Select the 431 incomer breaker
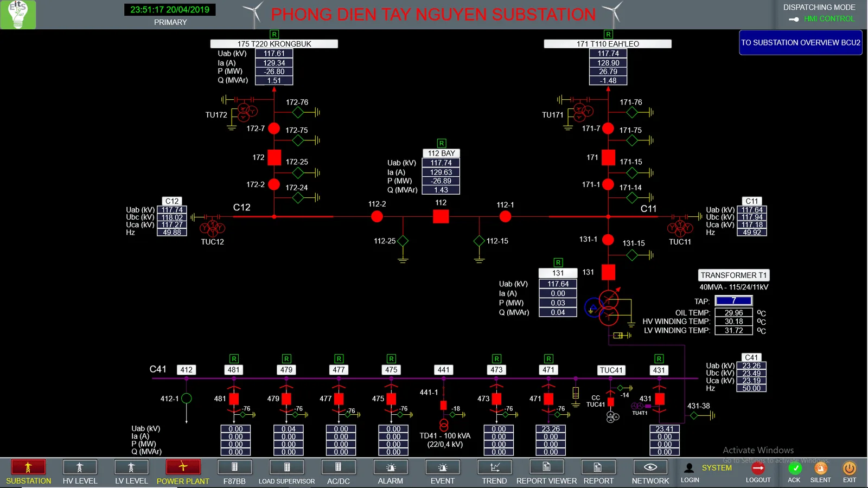This screenshot has width=868, height=488. 660,399
